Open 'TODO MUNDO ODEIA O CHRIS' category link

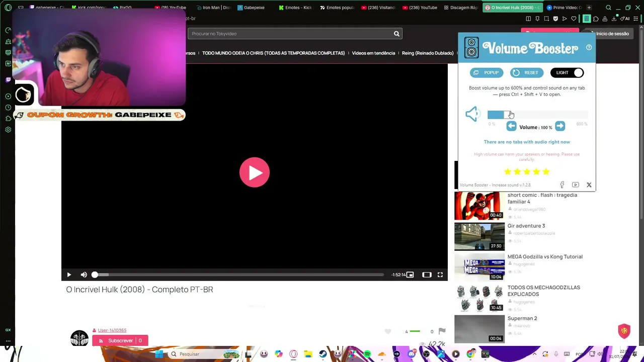(x=274, y=53)
